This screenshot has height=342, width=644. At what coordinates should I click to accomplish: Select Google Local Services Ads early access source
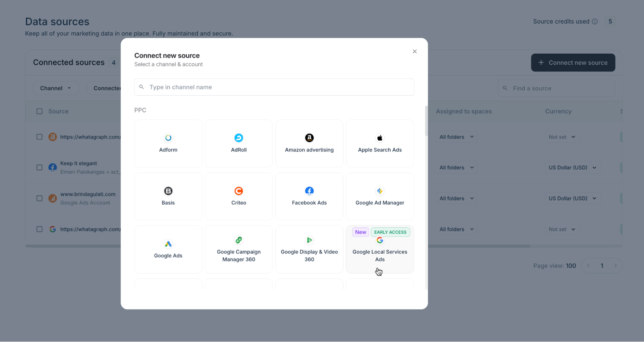click(x=379, y=249)
